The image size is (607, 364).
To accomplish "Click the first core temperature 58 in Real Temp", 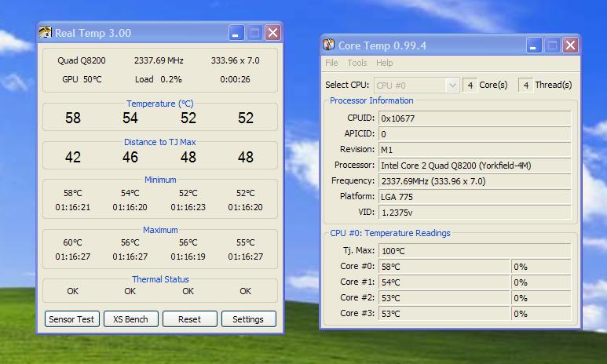I will [x=73, y=118].
